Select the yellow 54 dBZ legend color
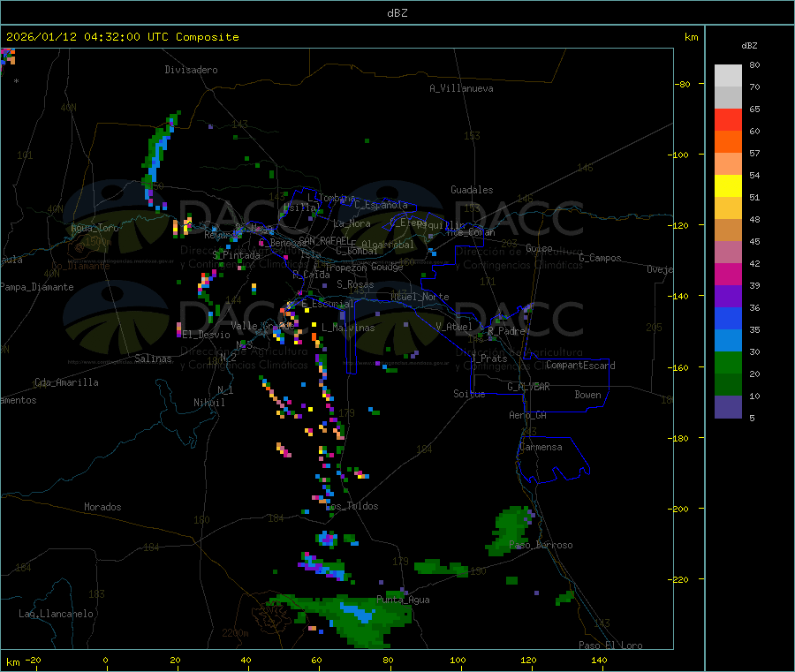Viewport: 795px width, 672px height. (728, 186)
